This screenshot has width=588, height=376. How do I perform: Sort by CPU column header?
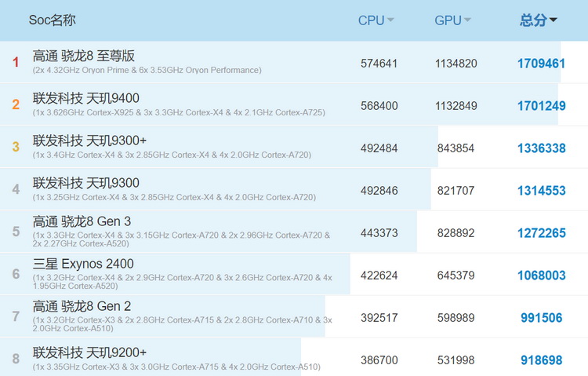(x=376, y=20)
